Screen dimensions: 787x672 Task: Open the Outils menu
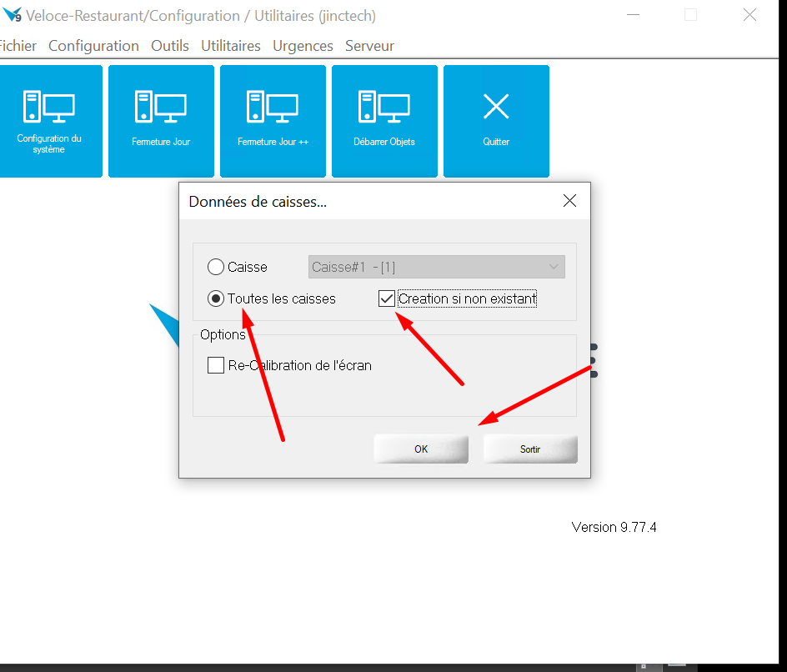[x=169, y=46]
